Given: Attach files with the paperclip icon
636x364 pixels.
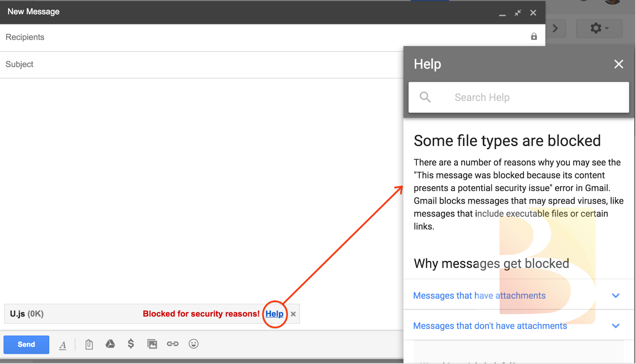Looking at the screenshot, I should (x=89, y=344).
